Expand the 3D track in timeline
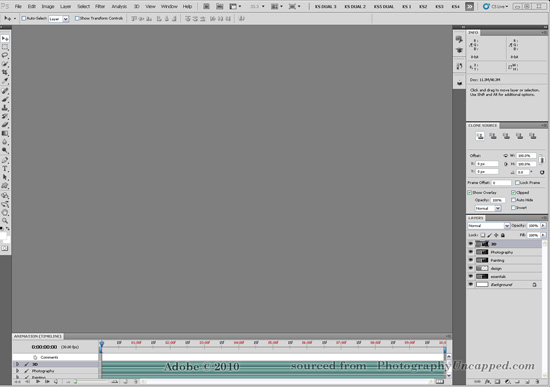 pyautogui.click(x=18, y=364)
